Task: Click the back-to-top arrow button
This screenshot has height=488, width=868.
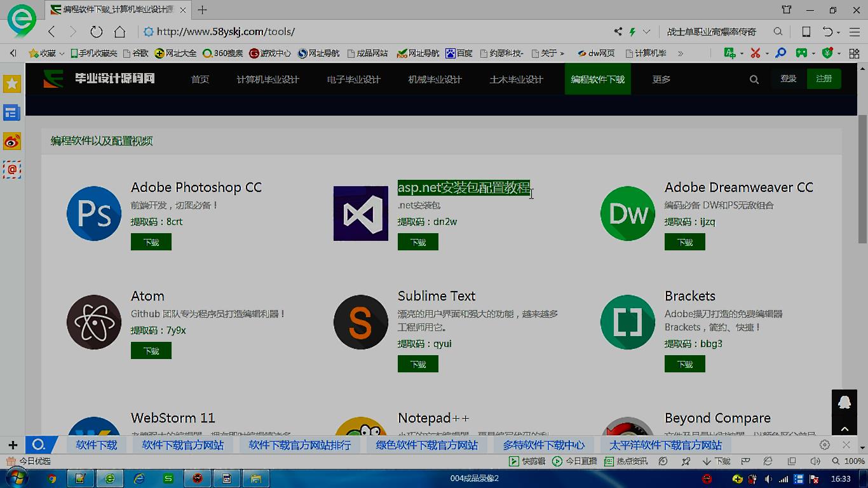Action: pos(844,428)
